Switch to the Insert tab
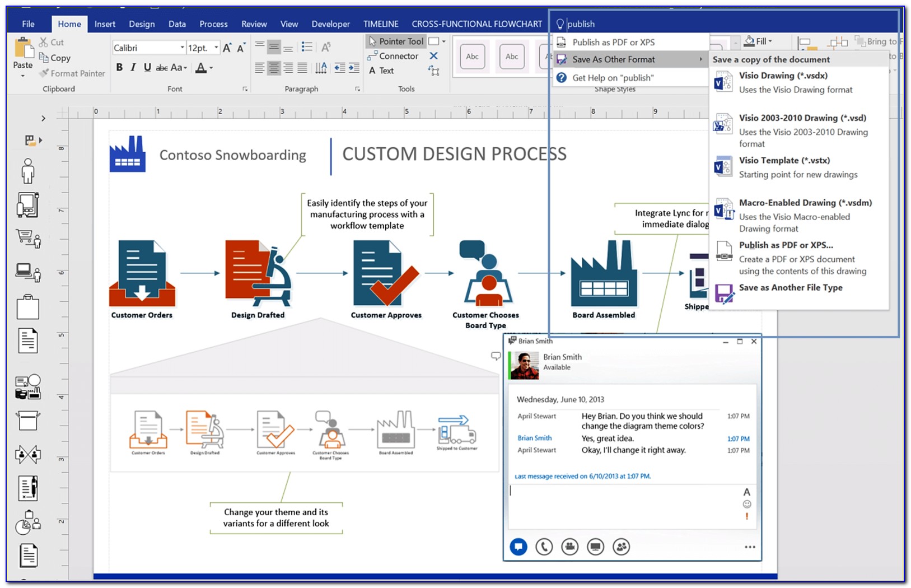The image size is (911, 588). [x=105, y=24]
